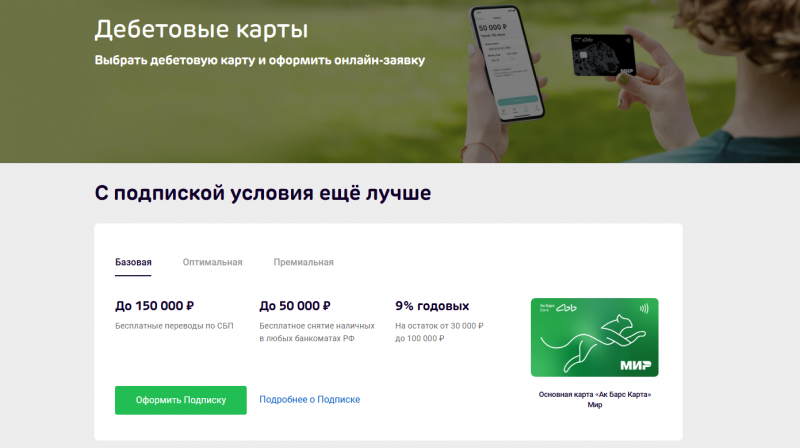The width and height of the screenshot is (800, 448).
Task: Click the Бесплатное снятие наличных description
Action: [317, 332]
